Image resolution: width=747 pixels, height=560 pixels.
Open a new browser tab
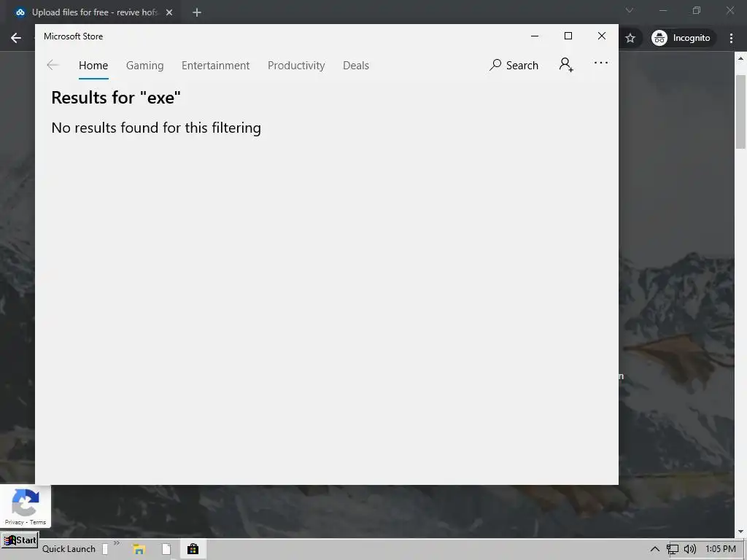tap(197, 12)
